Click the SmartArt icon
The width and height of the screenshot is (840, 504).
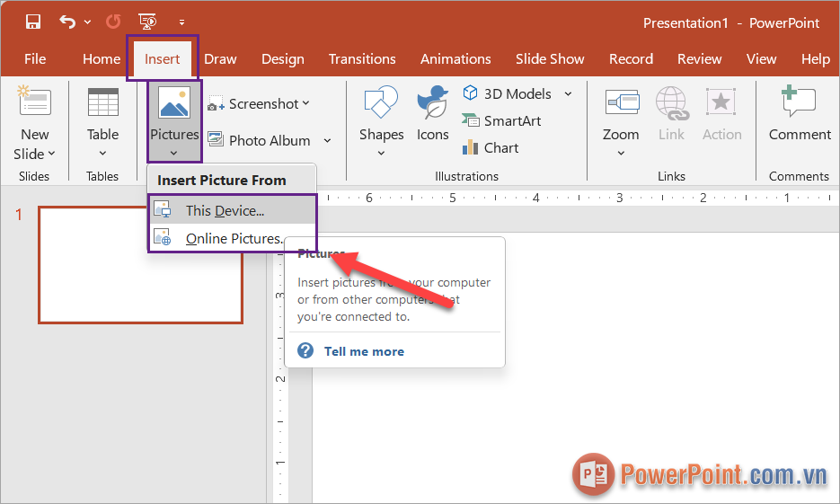coord(471,120)
